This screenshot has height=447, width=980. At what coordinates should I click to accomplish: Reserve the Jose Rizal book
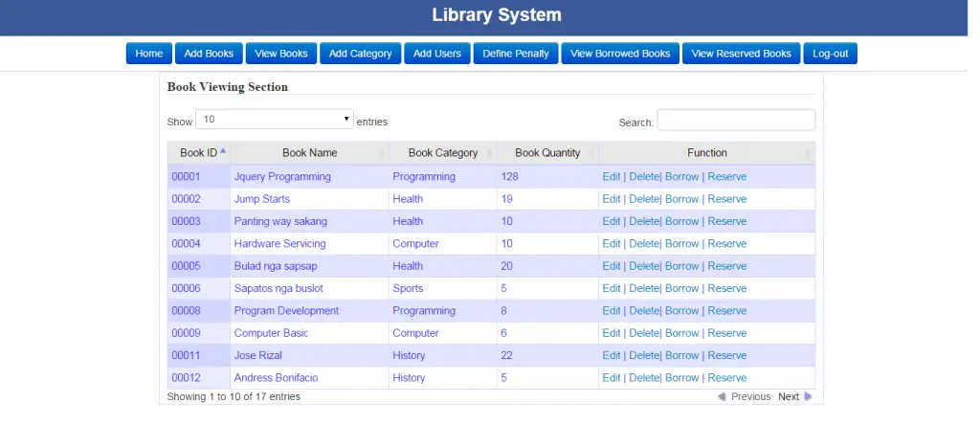(x=726, y=356)
